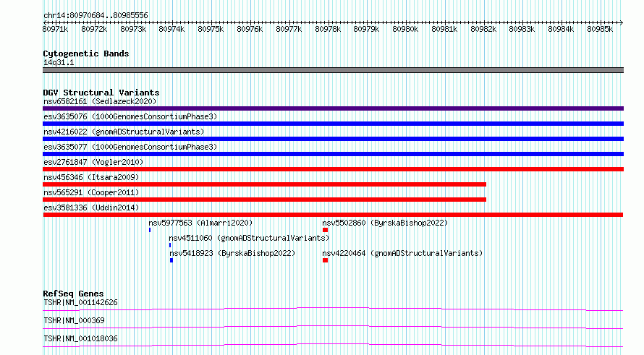Image resolution: width=644 pixels, height=355 pixels.
Task: Click the red nsv456346 variant bar
Action: [265, 184]
